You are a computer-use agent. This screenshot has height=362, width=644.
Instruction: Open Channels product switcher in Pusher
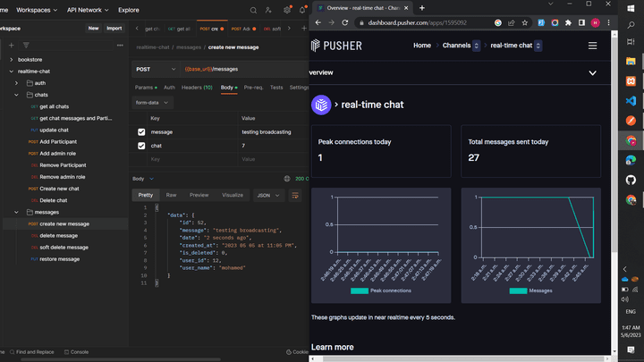click(477, 46)
